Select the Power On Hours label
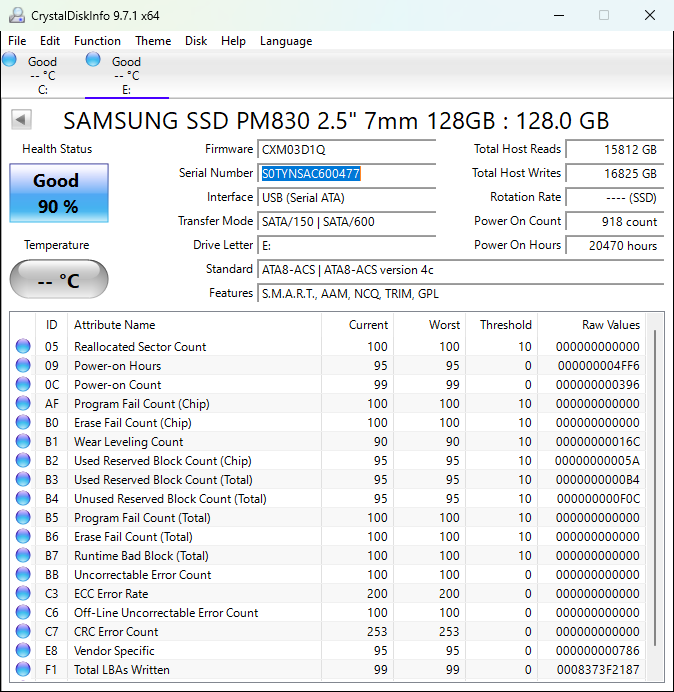Viewport: 674px width, 692px height. [x=517, y=244]
